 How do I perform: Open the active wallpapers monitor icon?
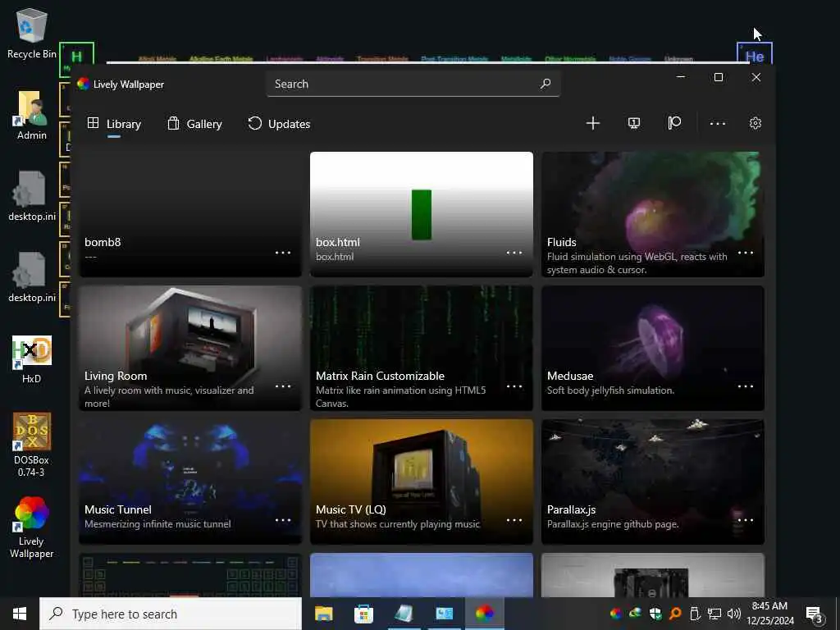[x=634, y=123]
